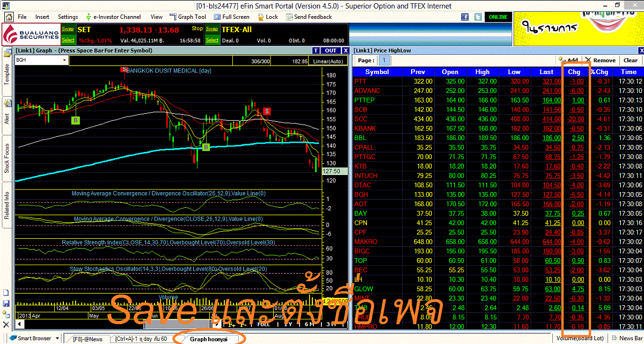Click Select under TFEX-All Swap

point(213,40)
